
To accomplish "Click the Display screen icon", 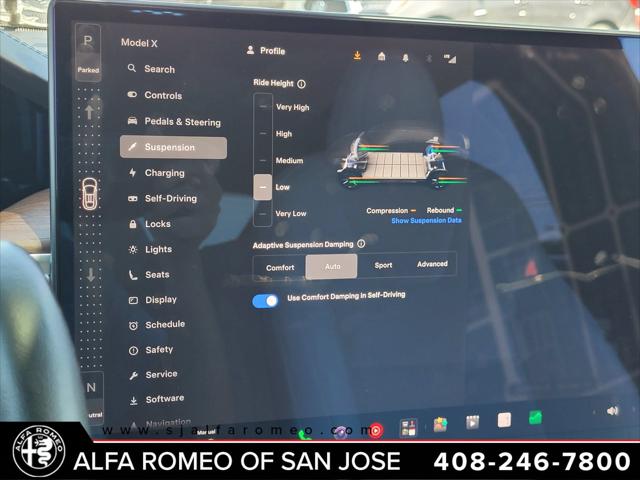I will pos(133,300).
